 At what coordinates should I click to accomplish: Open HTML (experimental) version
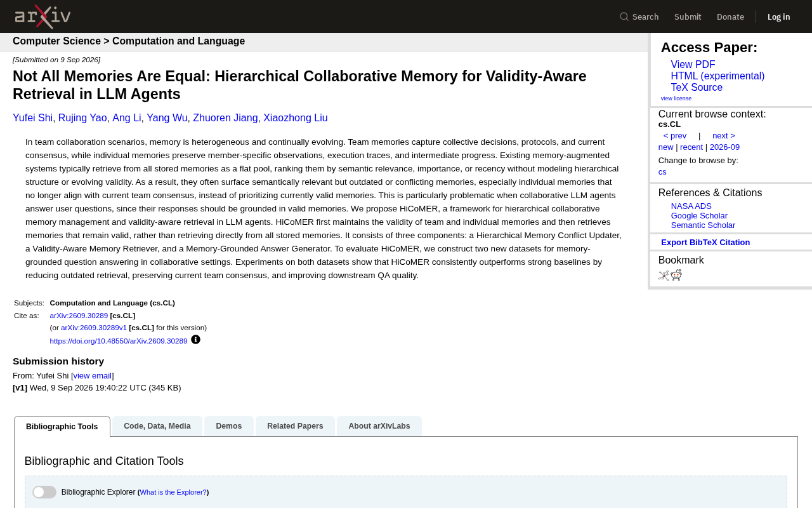[x=717, y=76]
